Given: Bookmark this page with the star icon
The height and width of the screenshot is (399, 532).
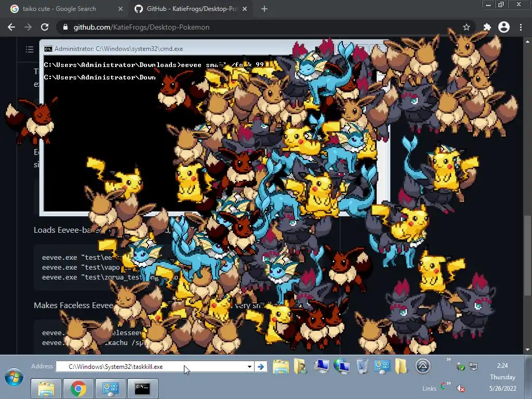Looking at the screenshot, I should 467,27.
